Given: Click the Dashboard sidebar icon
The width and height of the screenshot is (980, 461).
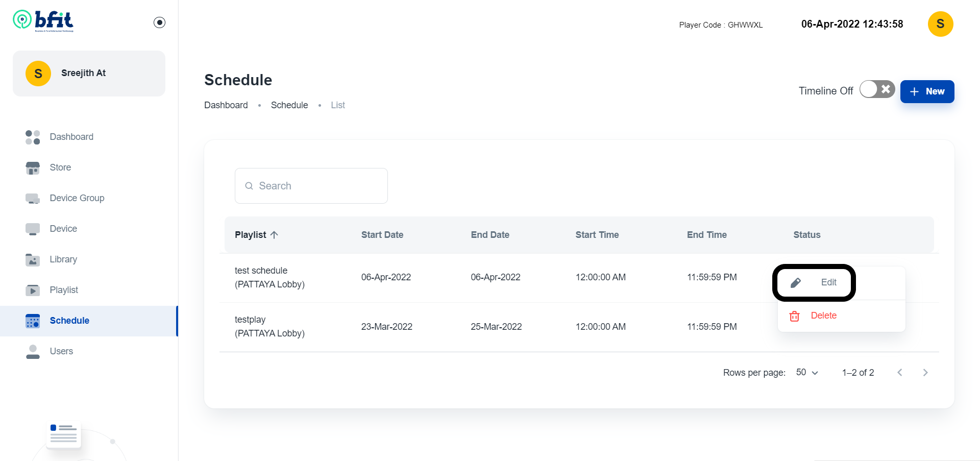Looking at the screenshot, I should 33,137.
